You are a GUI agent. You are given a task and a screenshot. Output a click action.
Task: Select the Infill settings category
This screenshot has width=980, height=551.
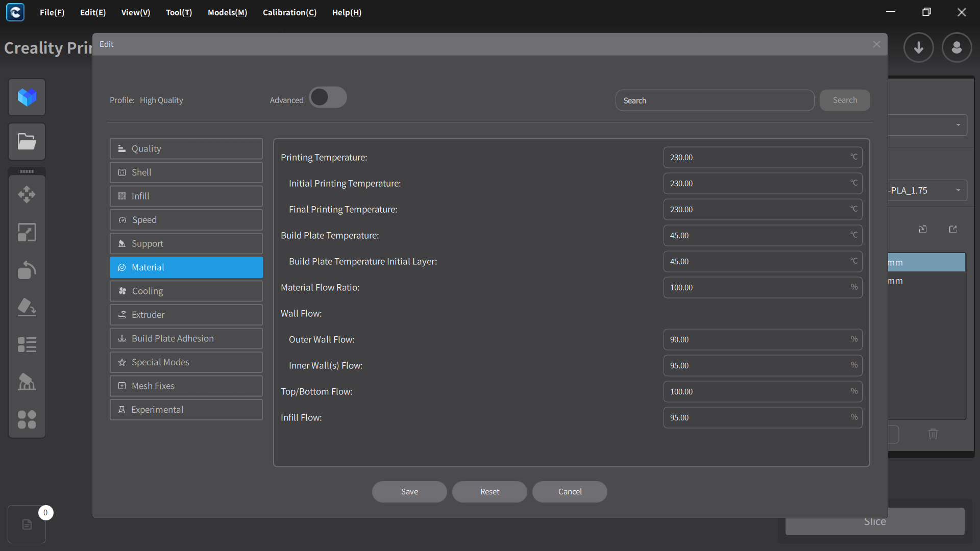coord(186,196)
